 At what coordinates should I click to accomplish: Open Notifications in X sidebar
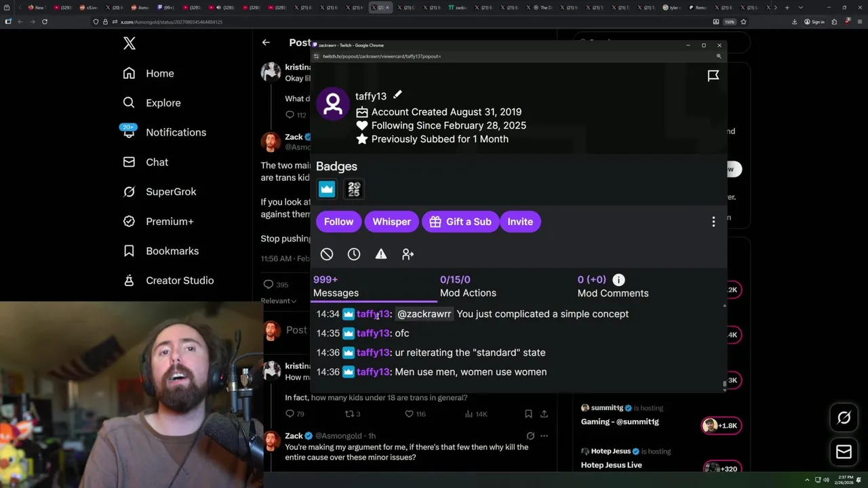point(163,132)
